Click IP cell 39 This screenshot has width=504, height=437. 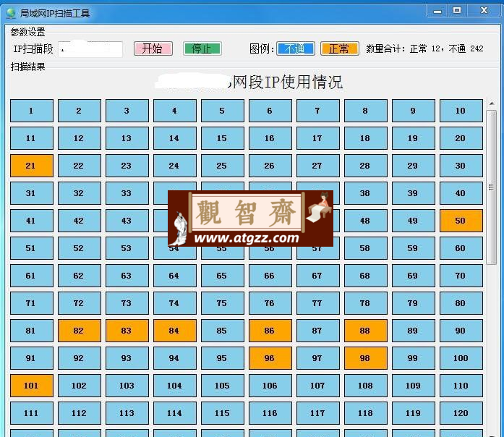point(414,193)
